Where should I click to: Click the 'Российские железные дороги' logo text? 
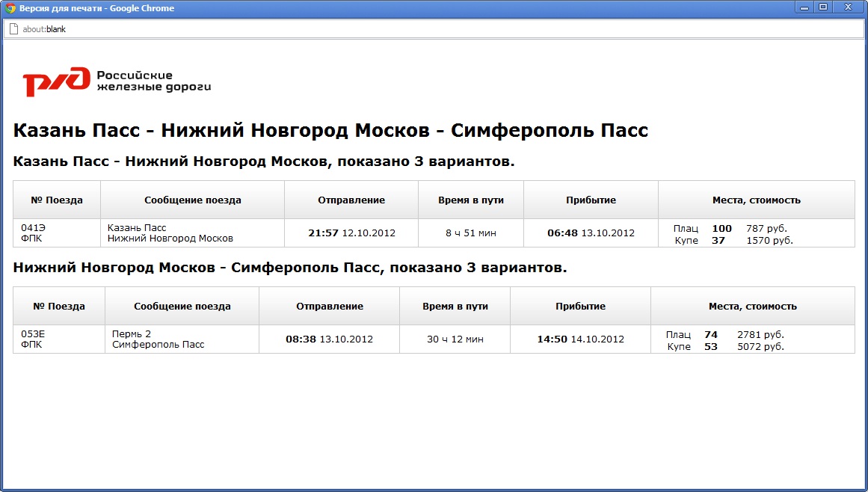pos(154,81)
